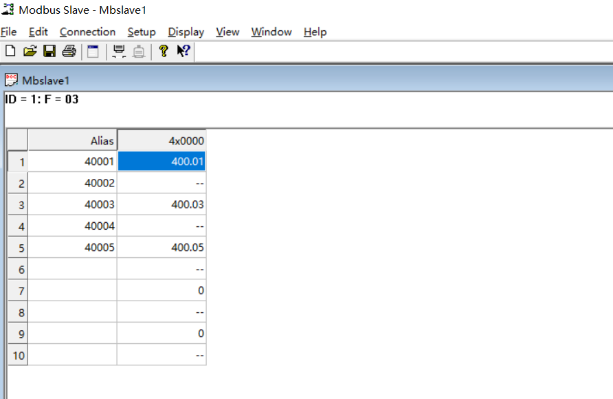
Task: Select the 4x0000 column header
Action: pos(161,140)
